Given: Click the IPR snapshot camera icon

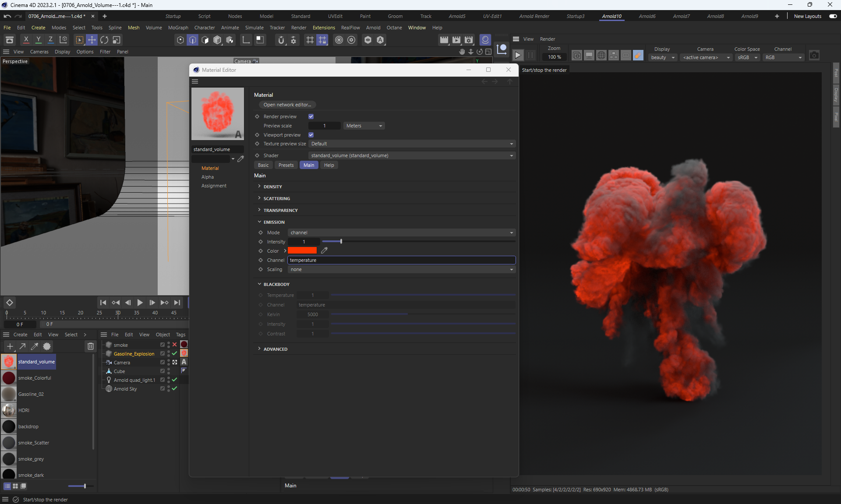Looking at the screenshot, I should (x=814, y=55).
